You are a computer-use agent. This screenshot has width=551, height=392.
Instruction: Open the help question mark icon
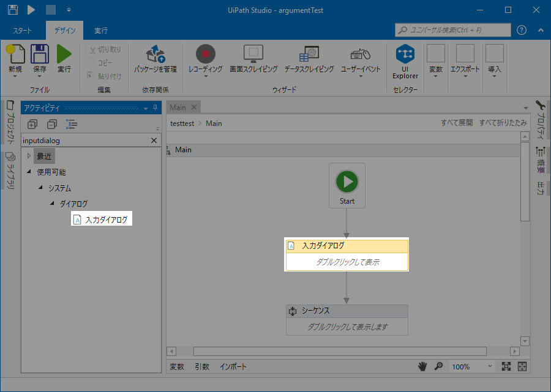(522, 30)
